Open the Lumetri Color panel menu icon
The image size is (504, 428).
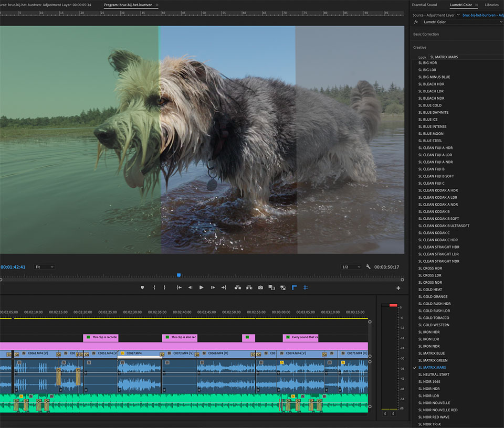tap(476, 5)
